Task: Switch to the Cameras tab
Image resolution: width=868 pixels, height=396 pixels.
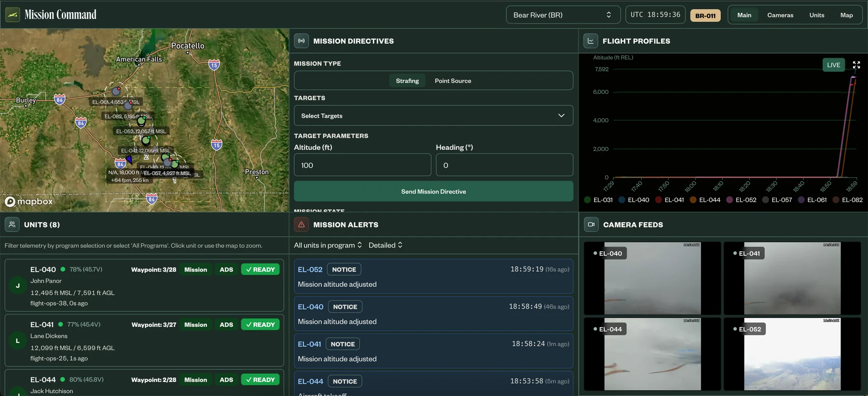Action: point(780,15)
